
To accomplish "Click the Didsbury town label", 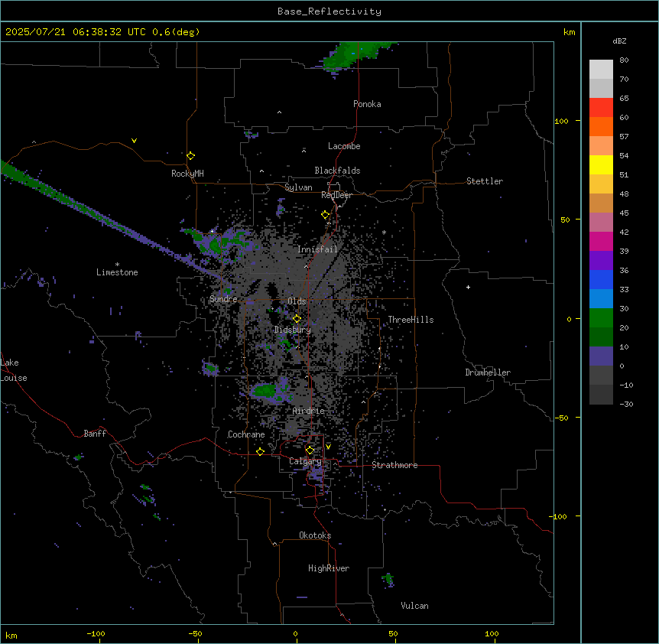I will pos(293,330).
